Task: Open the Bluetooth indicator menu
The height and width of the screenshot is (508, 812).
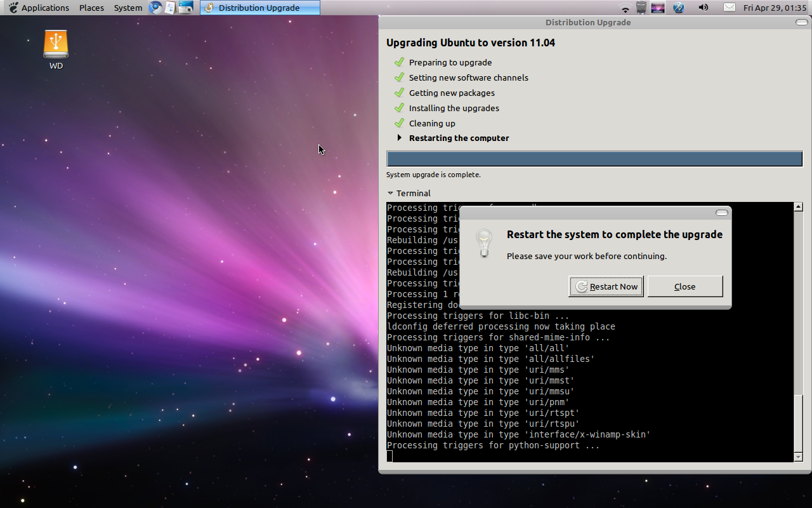Action: [679, 8]
